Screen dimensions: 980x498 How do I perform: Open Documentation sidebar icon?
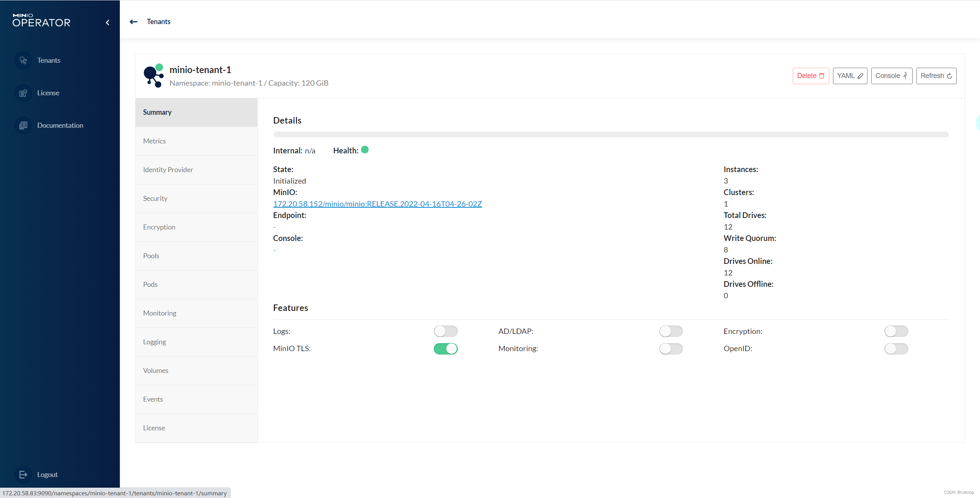pos(23,125)
